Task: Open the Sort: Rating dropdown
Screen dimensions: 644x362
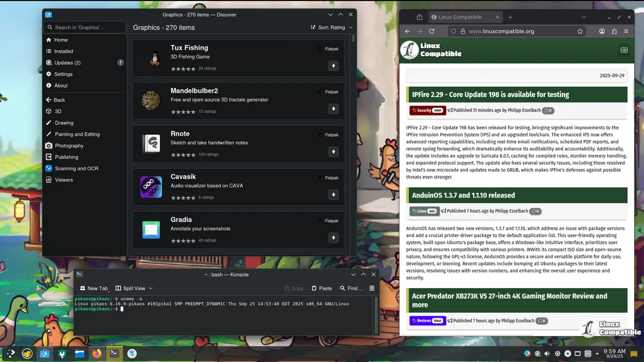Action: [x=332, y=28]
